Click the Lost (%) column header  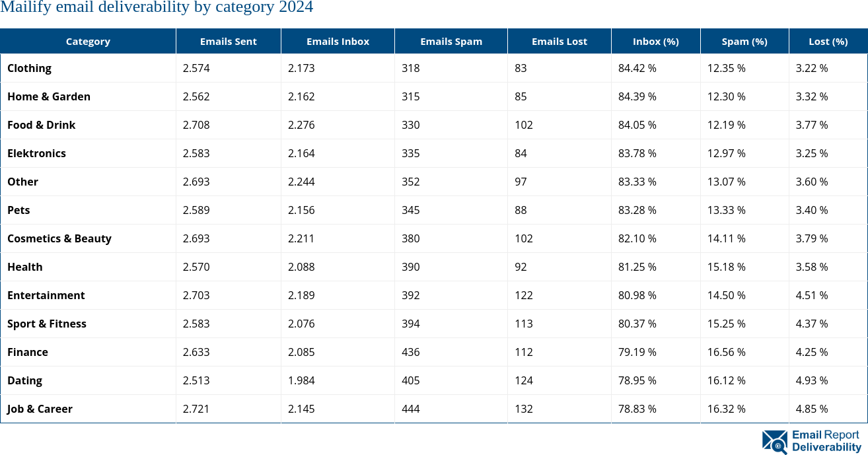tap(828, 41)
